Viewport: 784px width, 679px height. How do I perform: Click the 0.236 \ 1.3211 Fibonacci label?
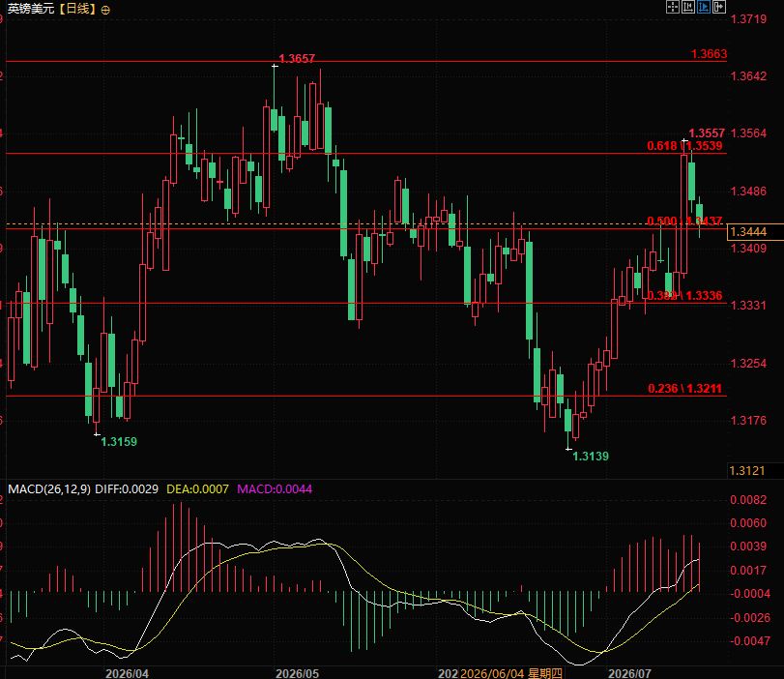(685, 389)
